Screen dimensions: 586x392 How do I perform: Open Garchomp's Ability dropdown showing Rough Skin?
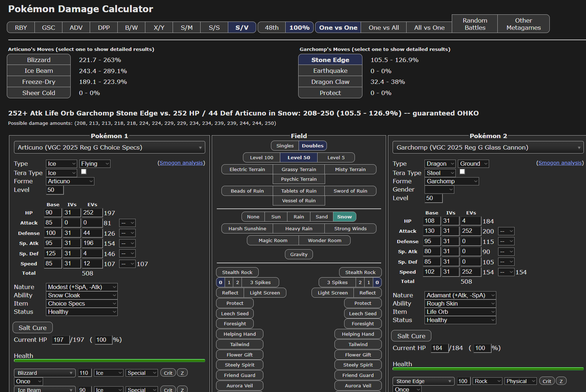(460, 303)
